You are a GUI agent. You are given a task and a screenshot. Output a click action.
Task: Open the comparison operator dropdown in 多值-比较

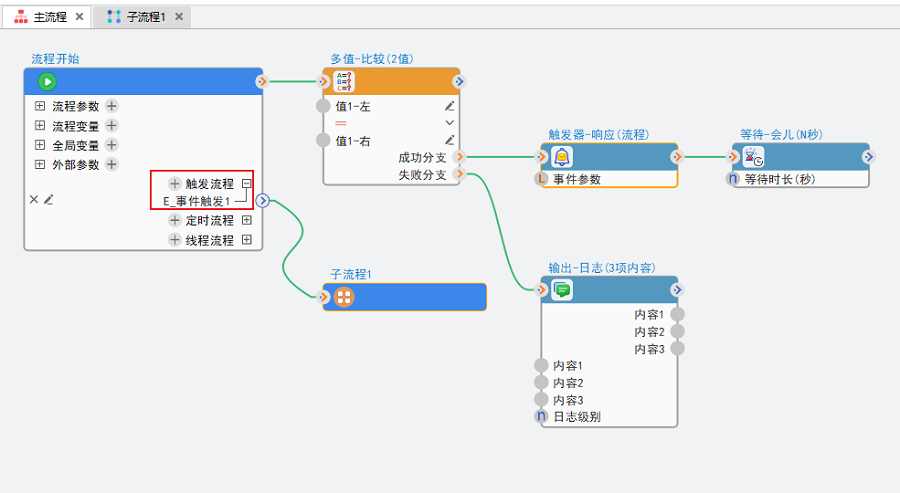(450, 123)
